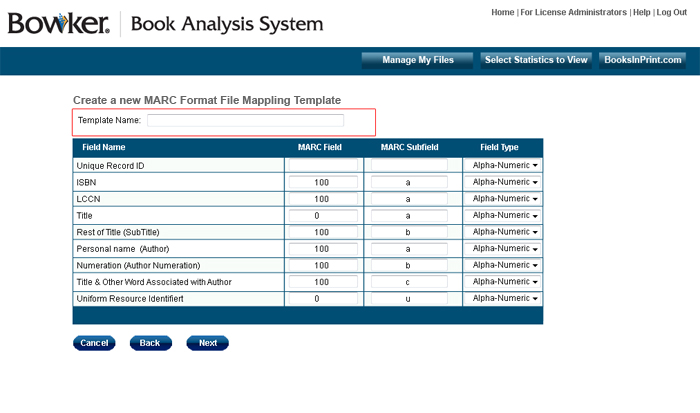The width and height of the screenshot is (700, 413).
Task: Click the MARC Subfield box for Title
Action: tap(409, 216)
